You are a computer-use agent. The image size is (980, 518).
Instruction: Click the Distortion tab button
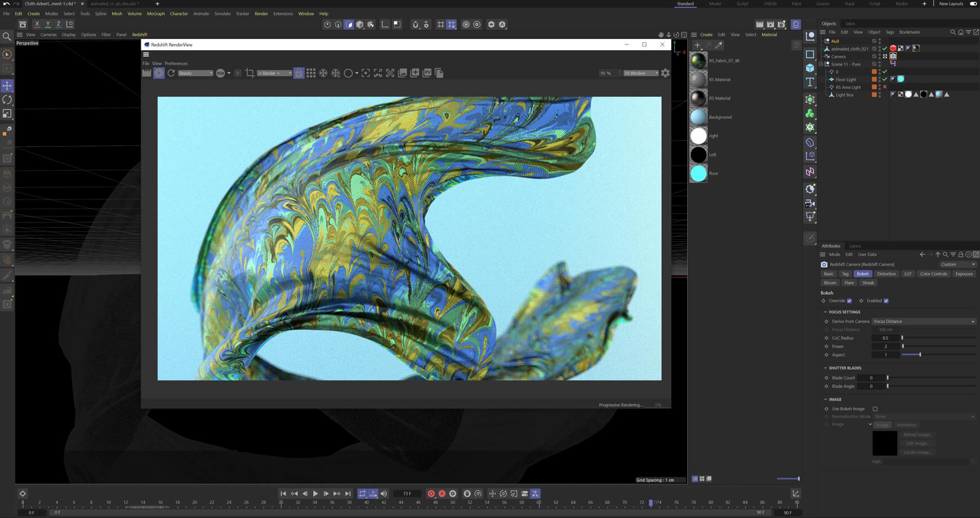886,274
